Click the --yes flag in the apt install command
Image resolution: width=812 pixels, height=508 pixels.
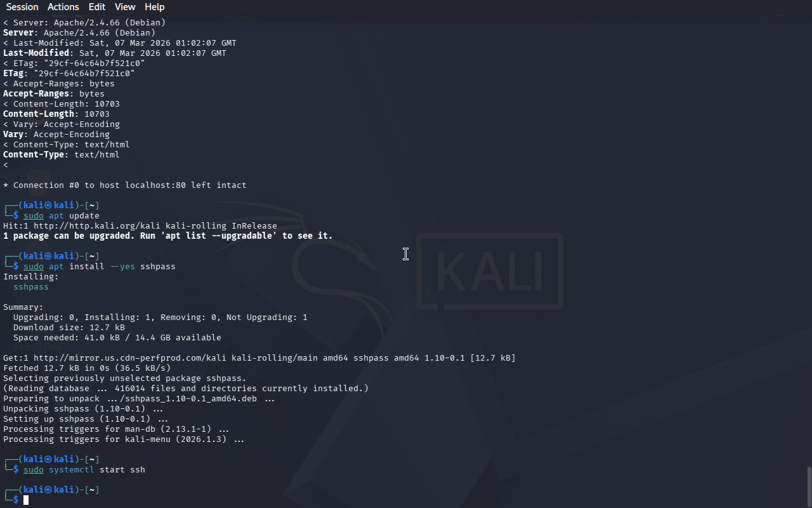pyautogui.click(x=122, y=267)
